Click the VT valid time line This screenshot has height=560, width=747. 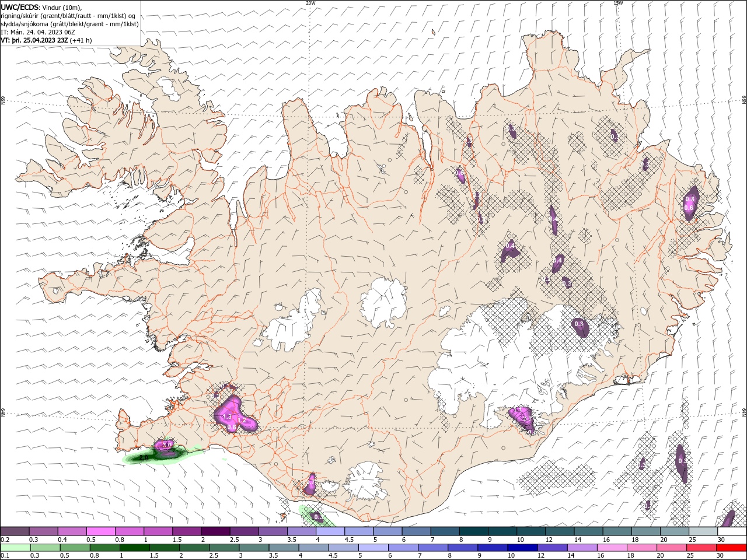[46, 40]
